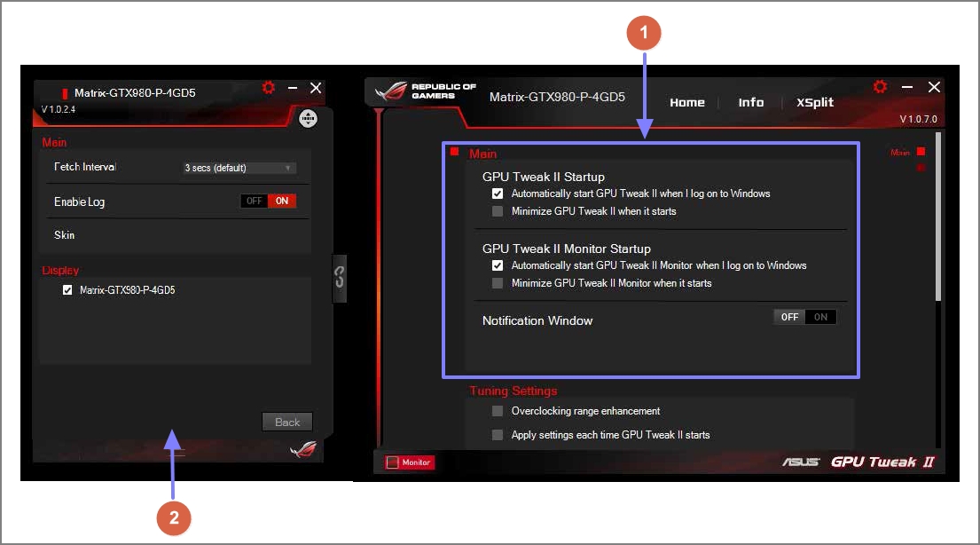980x545 pixels.
Task: Minimize the Monitor window
Action: point(292,88)
